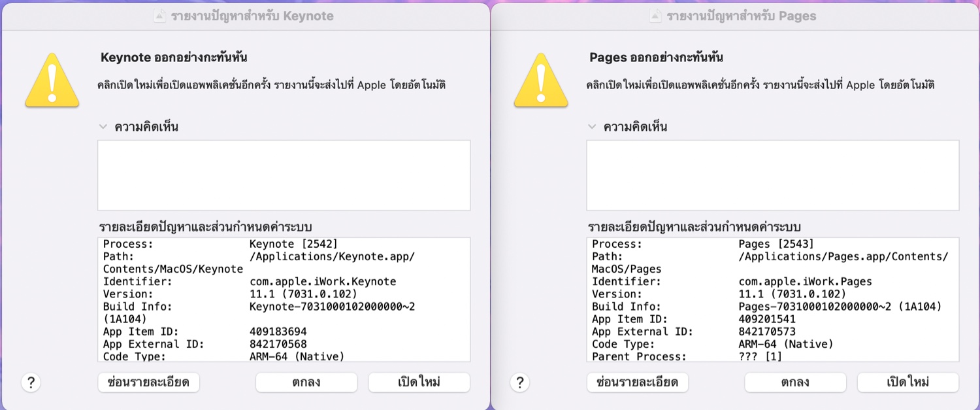This screenshot has height=410, width=980.
Task: Click document icon in Pages report title bar
Action: tap(655, 16)
